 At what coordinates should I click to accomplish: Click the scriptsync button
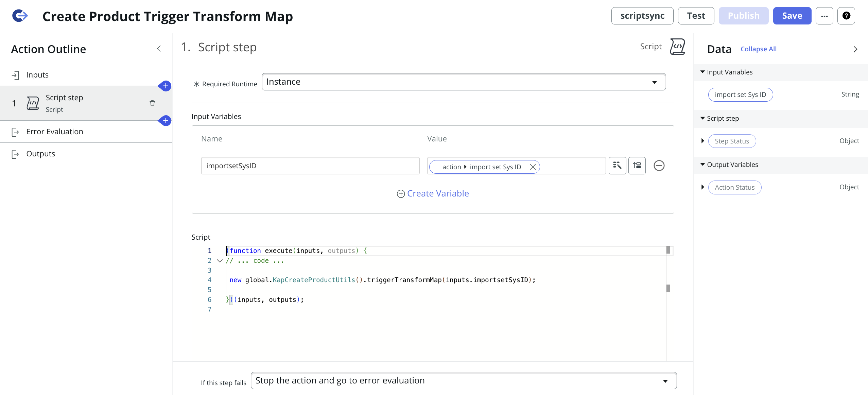tap(642, 16)
